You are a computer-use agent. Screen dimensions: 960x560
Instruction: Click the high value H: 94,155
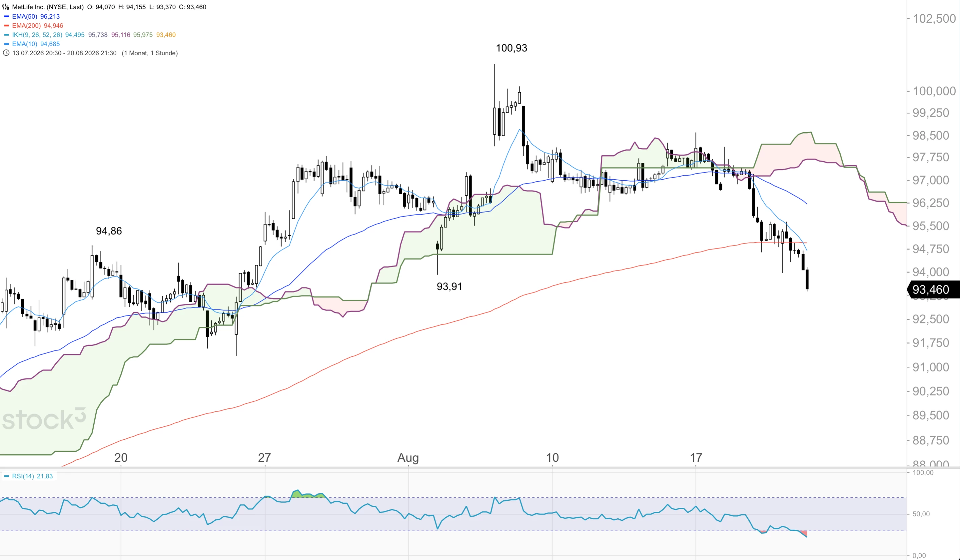point(132,7)
